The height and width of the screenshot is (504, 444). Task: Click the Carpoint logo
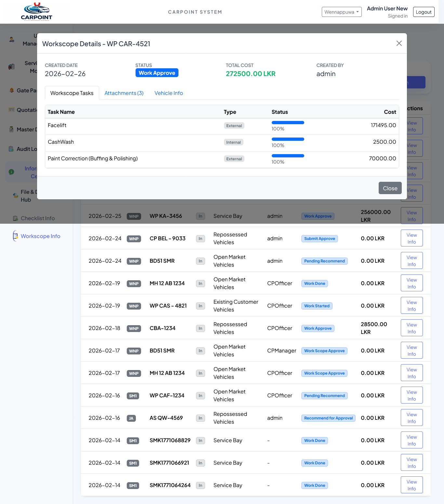pyautogui.click(x=37, y=11)
